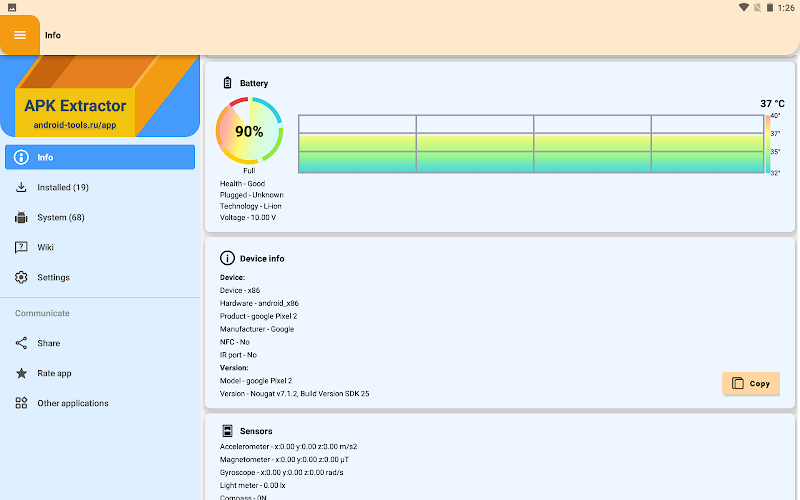Choose Rate app in the sidebar
Viewport: 800px width, 500px height.
[100, 373]
